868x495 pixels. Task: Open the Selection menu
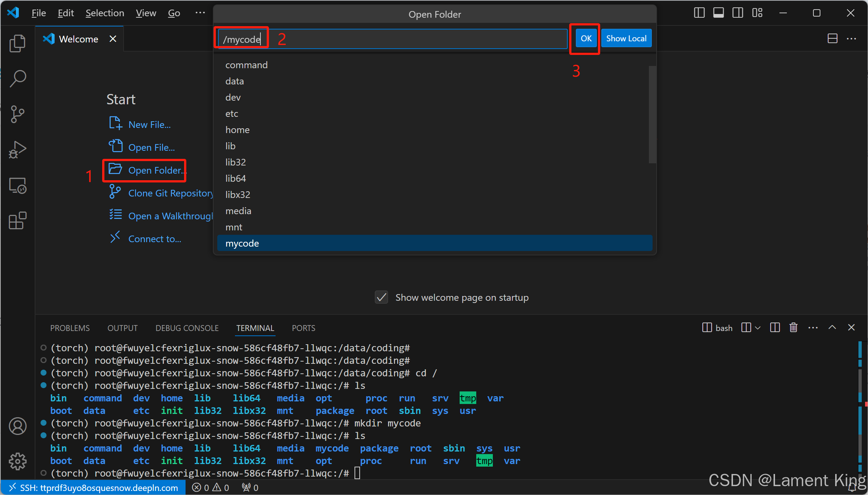105,13
